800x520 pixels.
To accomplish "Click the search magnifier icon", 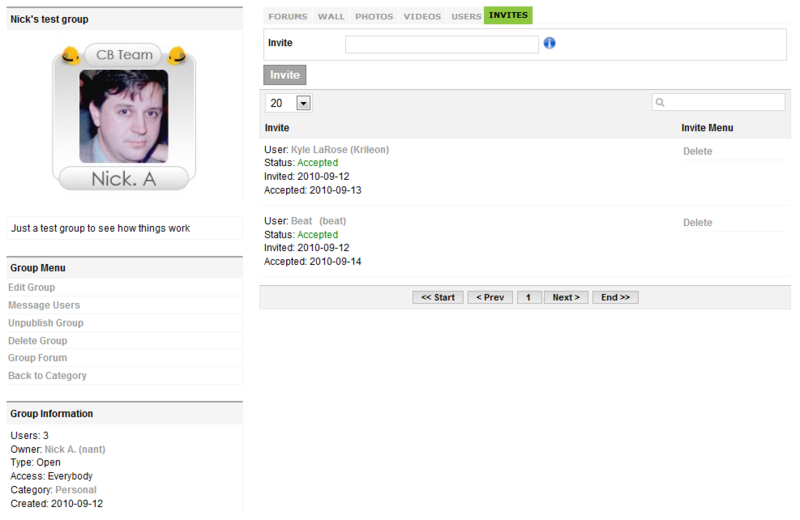I will tap(660, 103).
